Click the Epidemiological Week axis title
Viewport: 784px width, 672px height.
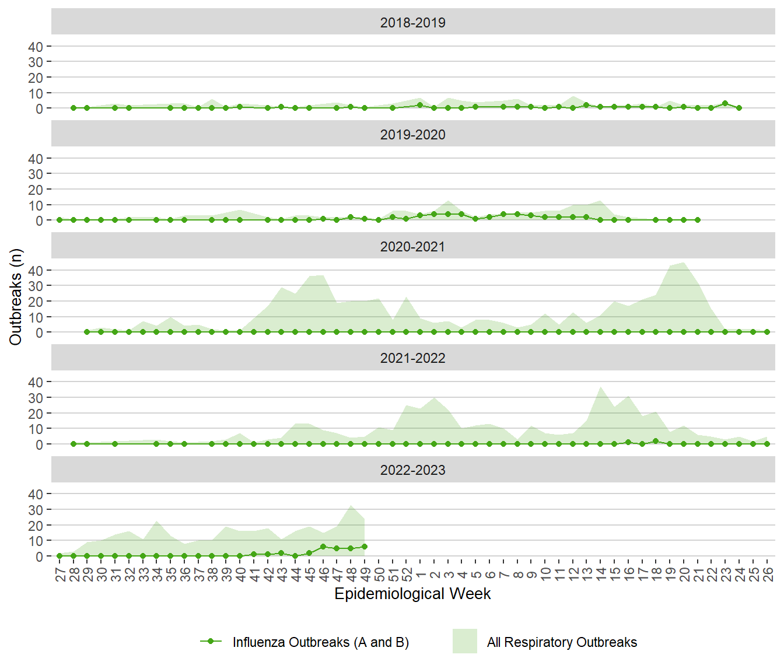coord(412,594)
